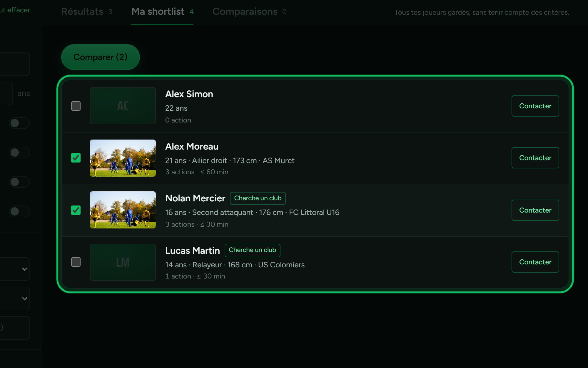Click the age input field beside 'ans'
588x368 pixels.
click(6, 94)
